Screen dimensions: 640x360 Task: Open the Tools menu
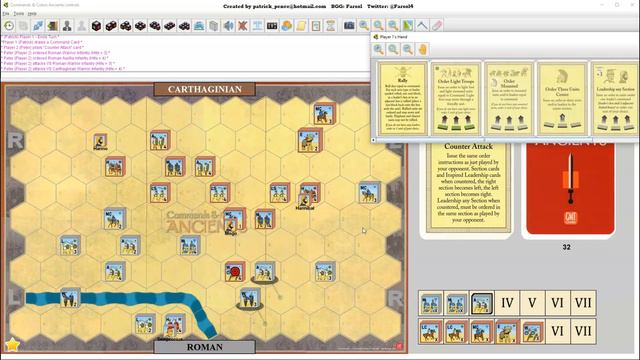[x=19, y=13]
